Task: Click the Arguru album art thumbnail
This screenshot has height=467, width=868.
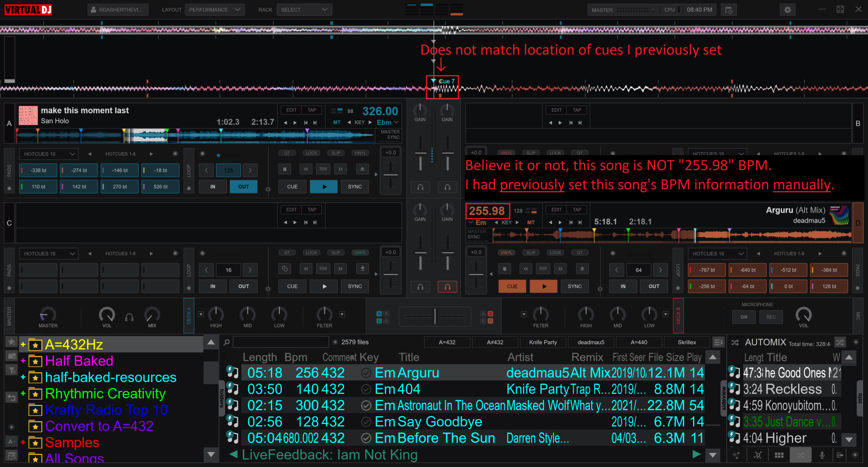Action: [840, 215]
